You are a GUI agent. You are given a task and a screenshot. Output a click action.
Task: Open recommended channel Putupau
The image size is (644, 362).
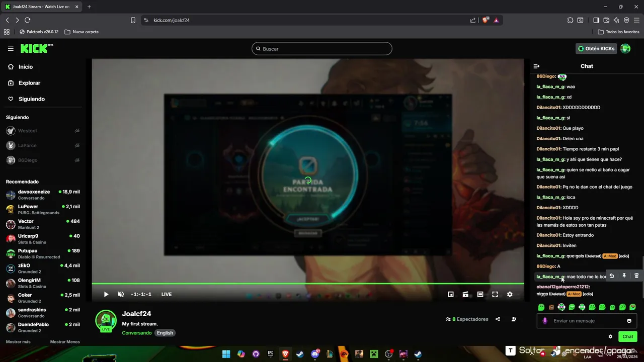[43, 253]
